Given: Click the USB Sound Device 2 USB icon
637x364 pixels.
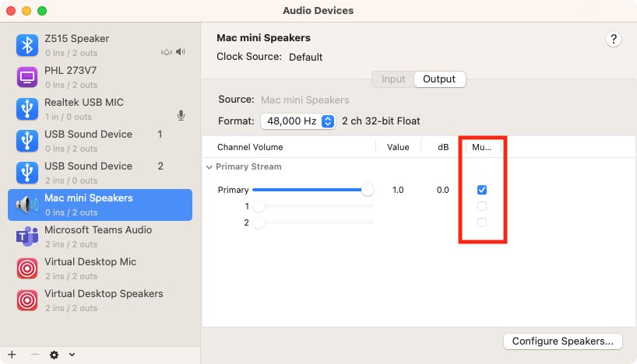Looking at the screenshot, I should (27, 173).
